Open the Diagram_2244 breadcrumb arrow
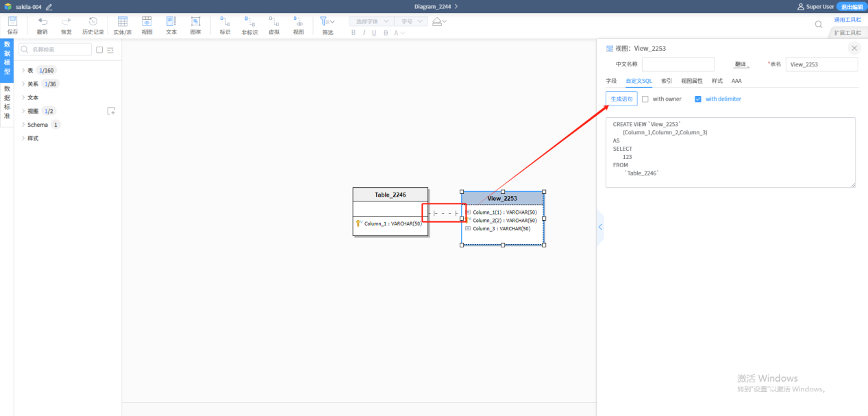The image size is (868, 416). tap(456, 6)
